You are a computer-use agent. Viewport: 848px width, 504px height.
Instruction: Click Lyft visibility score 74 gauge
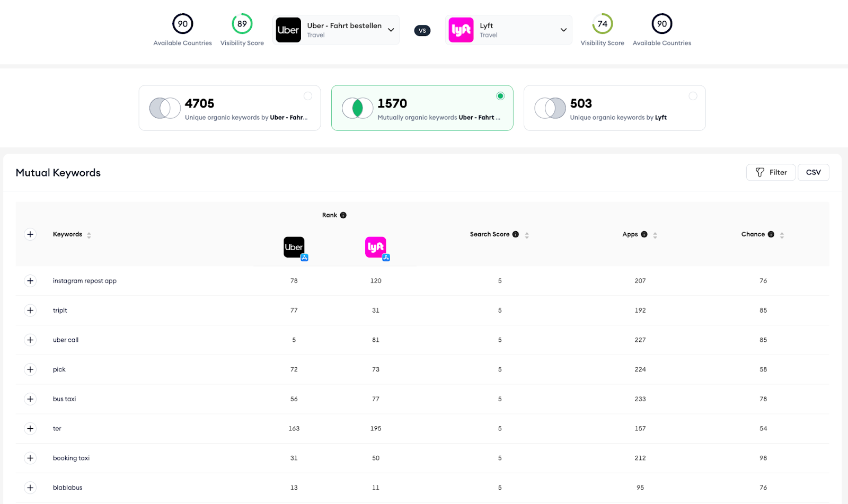pos(603,24)
